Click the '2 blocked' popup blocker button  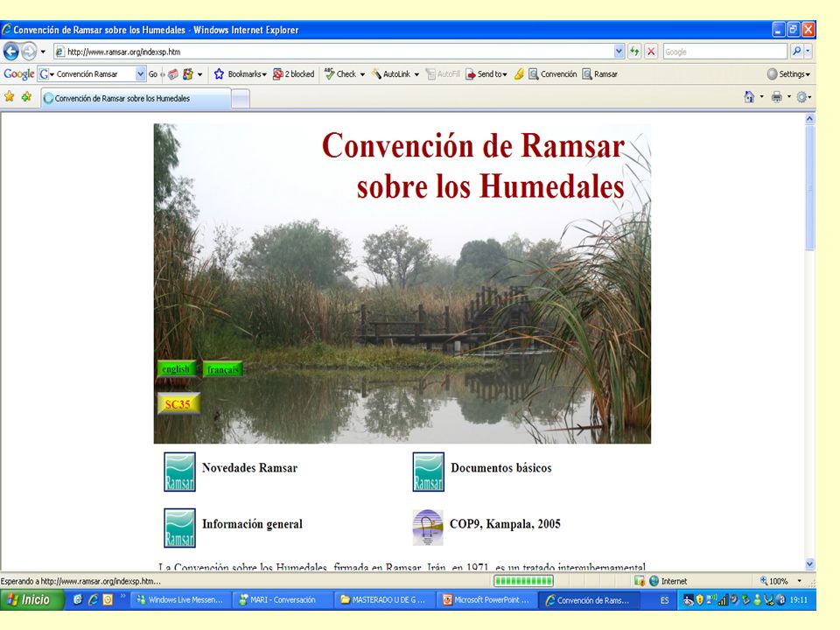(294, 73)
